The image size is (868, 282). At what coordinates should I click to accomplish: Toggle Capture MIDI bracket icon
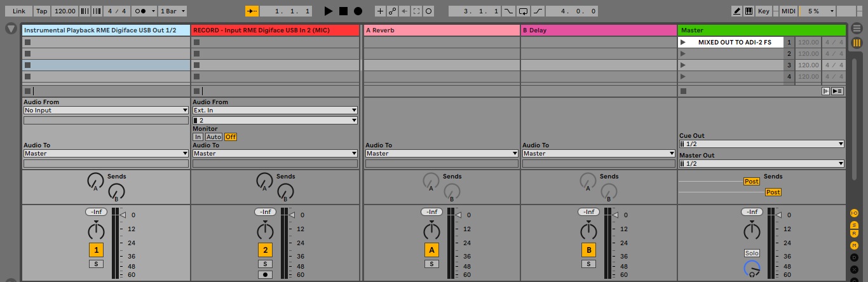(x=416, y=11)
